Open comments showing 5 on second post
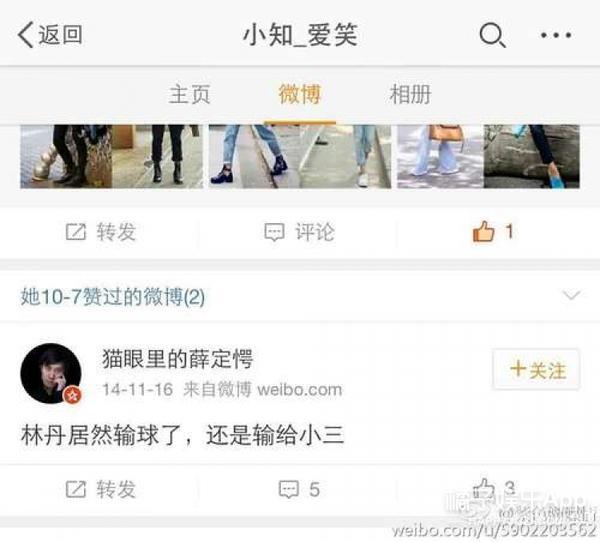 point(299,489)
